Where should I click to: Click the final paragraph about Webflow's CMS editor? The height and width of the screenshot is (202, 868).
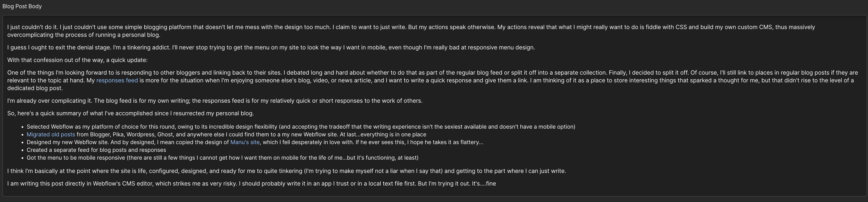click(x=252, y=184)
